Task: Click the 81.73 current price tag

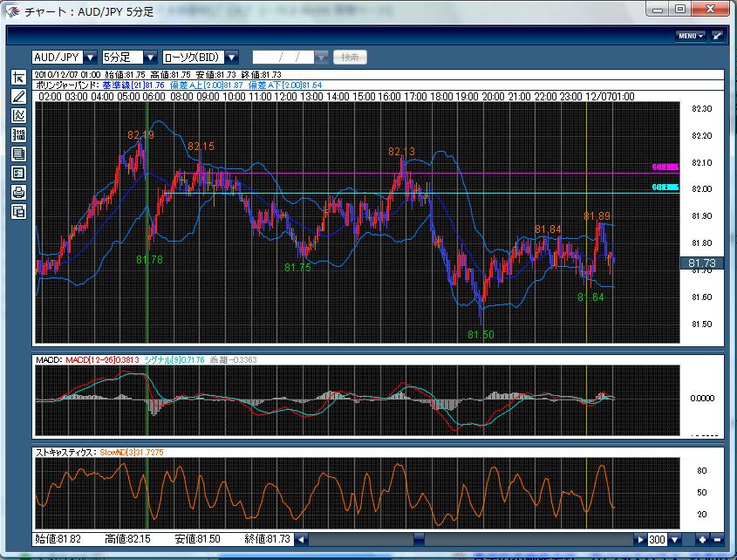Action: (x=702, y=263)
